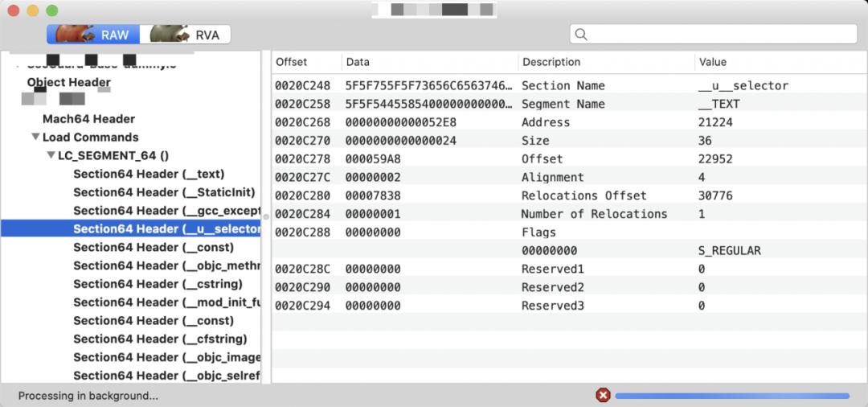Select the Relocations Offset row
Viewport: 868px width, 407px height.
[x=563, y=195]
